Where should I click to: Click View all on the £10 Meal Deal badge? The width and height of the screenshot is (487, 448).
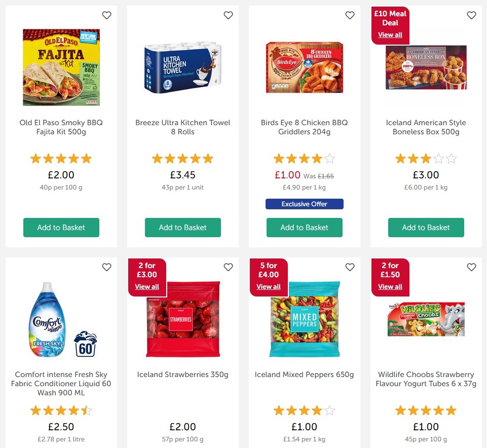coord(389,34)
